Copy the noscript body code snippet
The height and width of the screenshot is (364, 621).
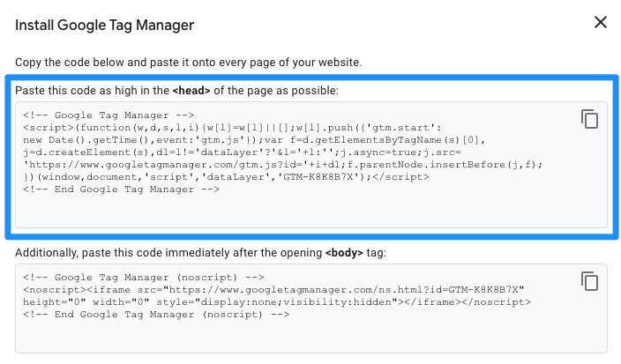click(x=590, y=281)
